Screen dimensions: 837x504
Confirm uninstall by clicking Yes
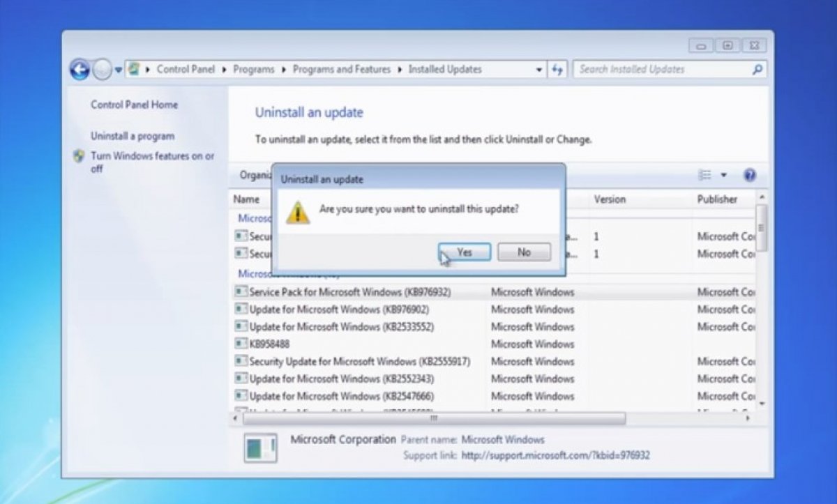(465, 252)
